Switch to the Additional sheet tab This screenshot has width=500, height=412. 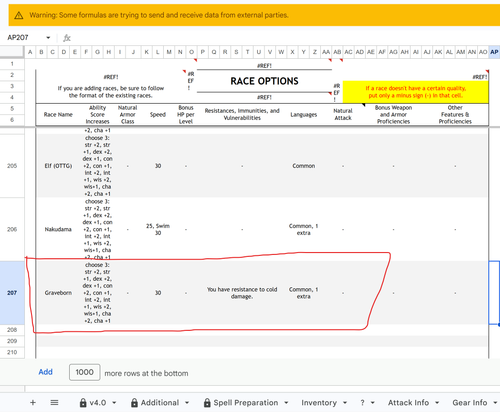tap(160, 403)
